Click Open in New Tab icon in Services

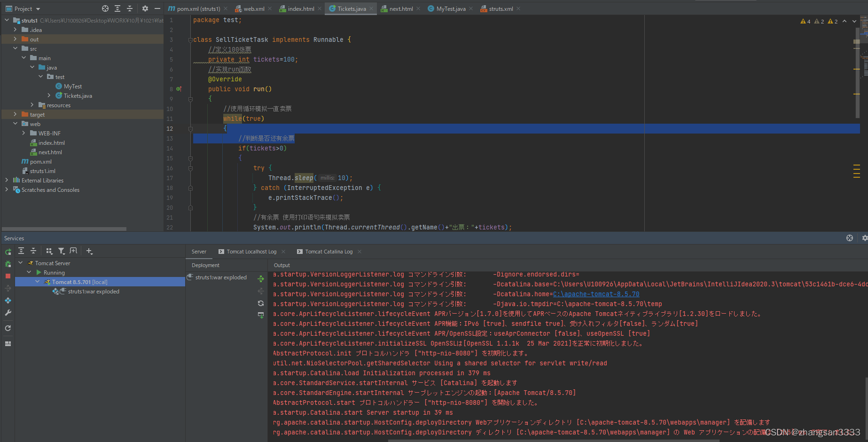click(73, 251)
